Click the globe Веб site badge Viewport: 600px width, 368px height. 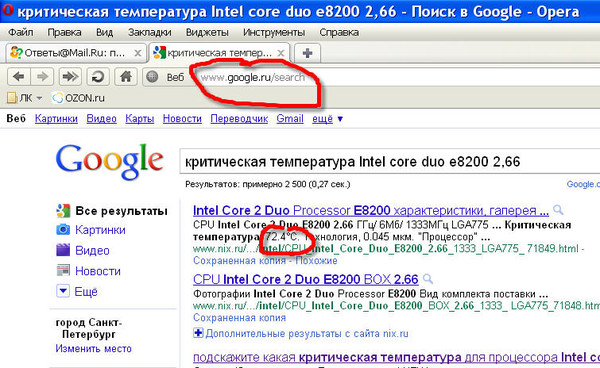(166, 77)
